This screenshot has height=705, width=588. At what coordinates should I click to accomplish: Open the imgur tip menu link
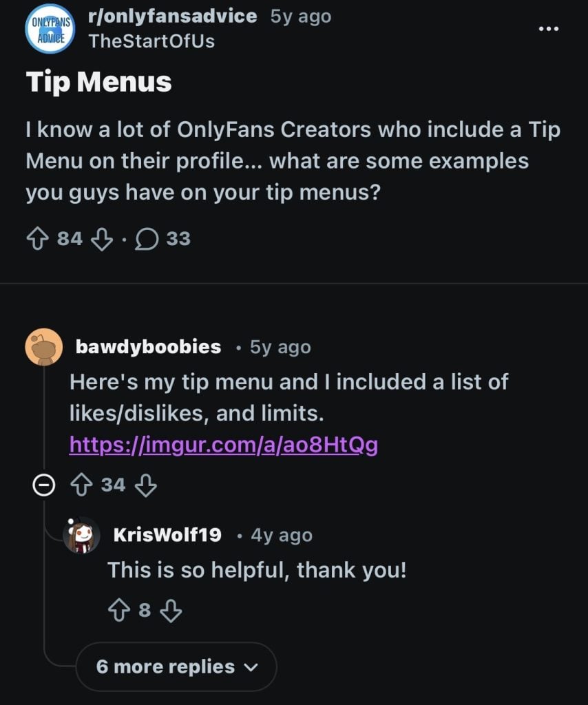(x=224, y=445)
